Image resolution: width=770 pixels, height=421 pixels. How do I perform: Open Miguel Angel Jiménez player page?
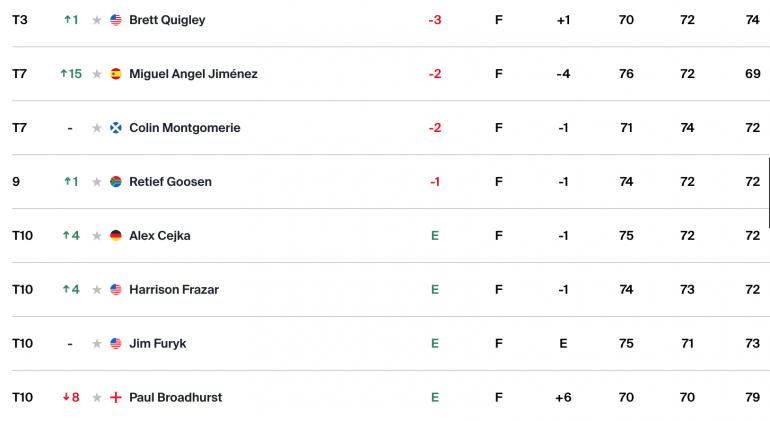193,74
